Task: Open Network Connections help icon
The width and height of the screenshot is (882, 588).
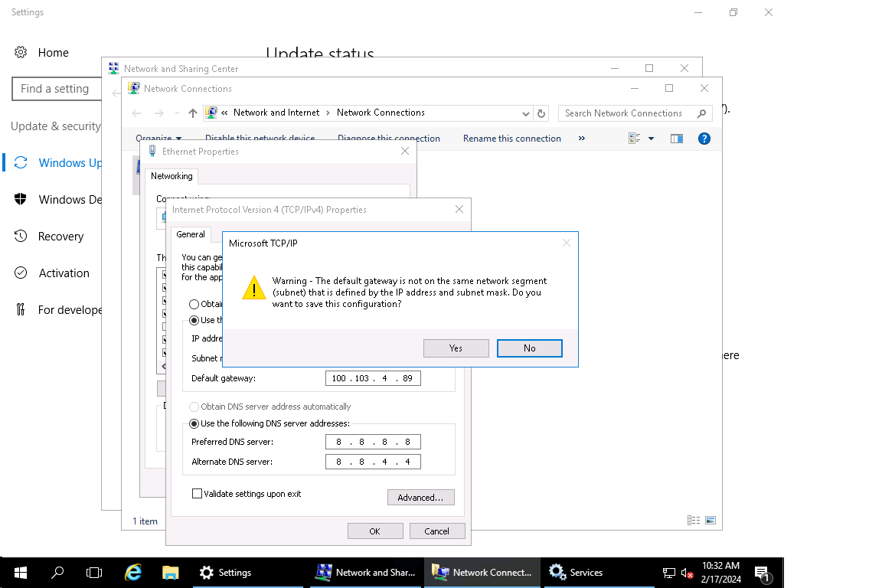Action: click(x=704, y=139)
